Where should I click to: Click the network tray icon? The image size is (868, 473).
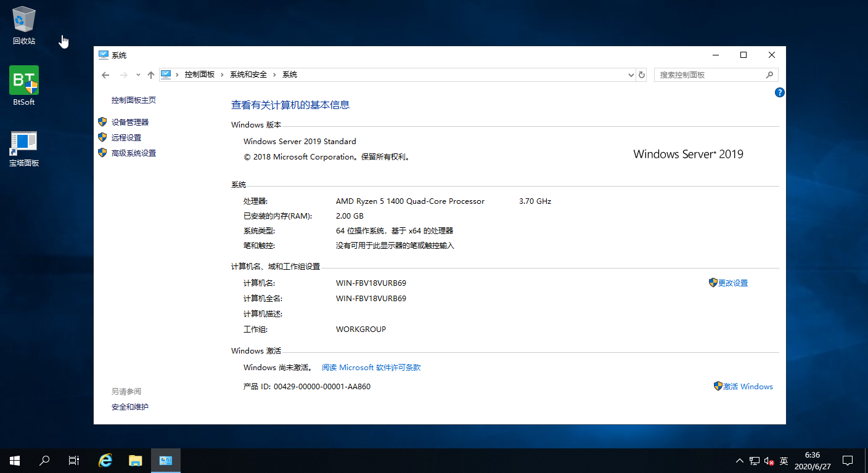[x=755, y=461]
